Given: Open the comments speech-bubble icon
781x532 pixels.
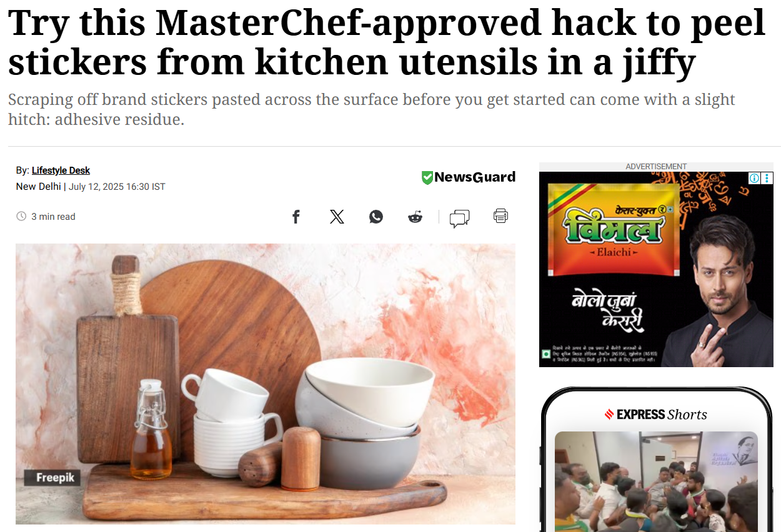Looking at the screenshot, I should [460, 218].
